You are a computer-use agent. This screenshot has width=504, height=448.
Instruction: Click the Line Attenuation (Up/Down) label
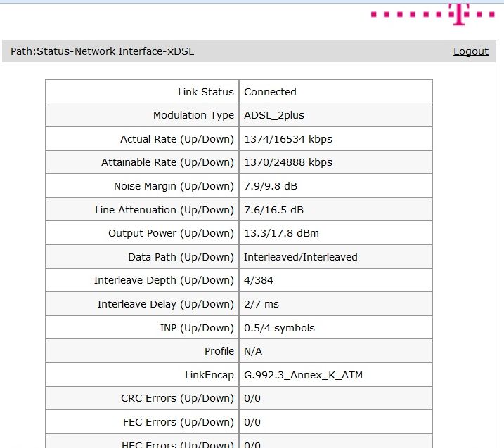click(x=164, y=210)
